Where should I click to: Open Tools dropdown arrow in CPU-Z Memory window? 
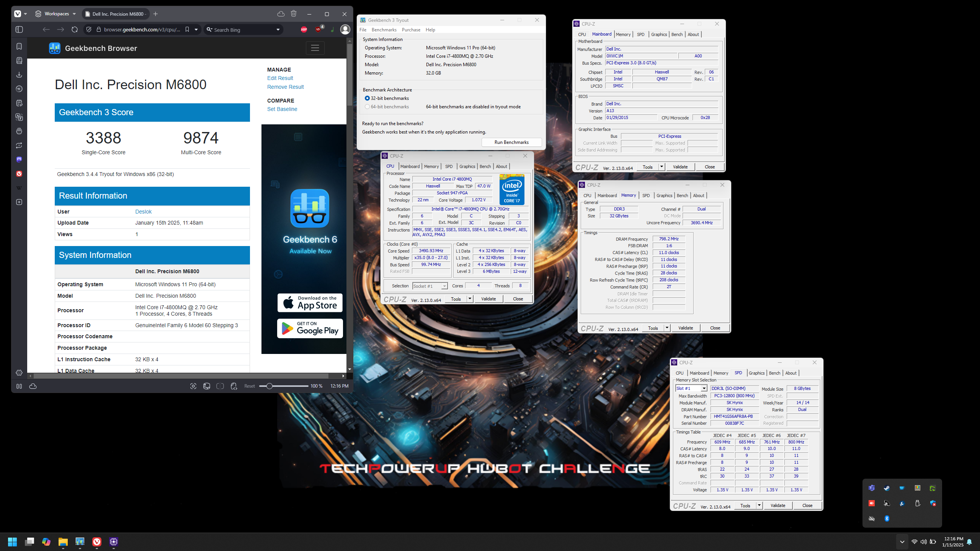click(x=667, y=328)
